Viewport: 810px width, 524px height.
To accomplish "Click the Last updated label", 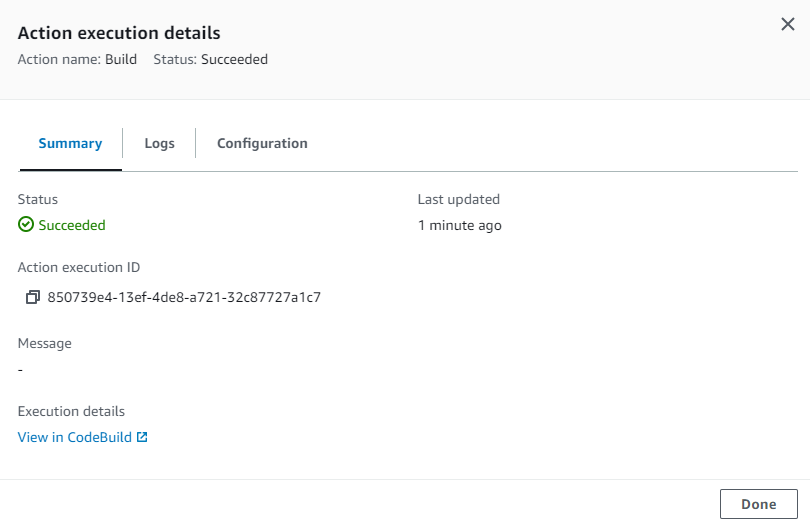I will (x=458, y=199).
